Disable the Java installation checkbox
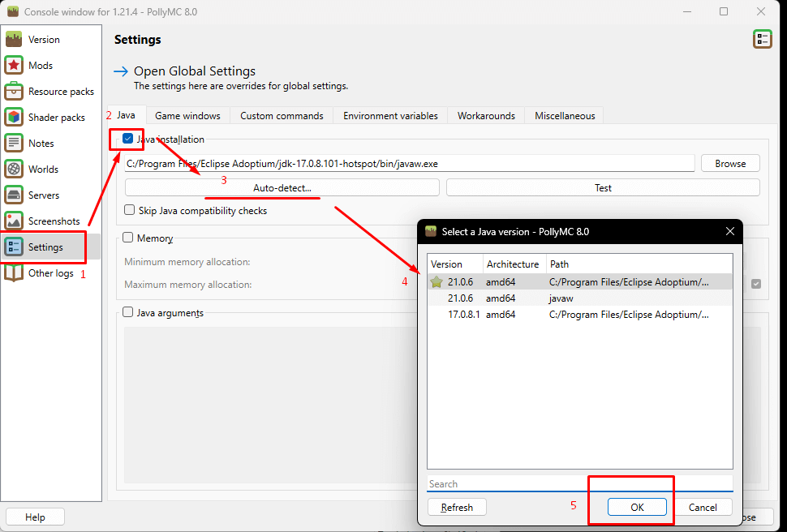This screenshot has height=532, width=787. click(127, 139)
